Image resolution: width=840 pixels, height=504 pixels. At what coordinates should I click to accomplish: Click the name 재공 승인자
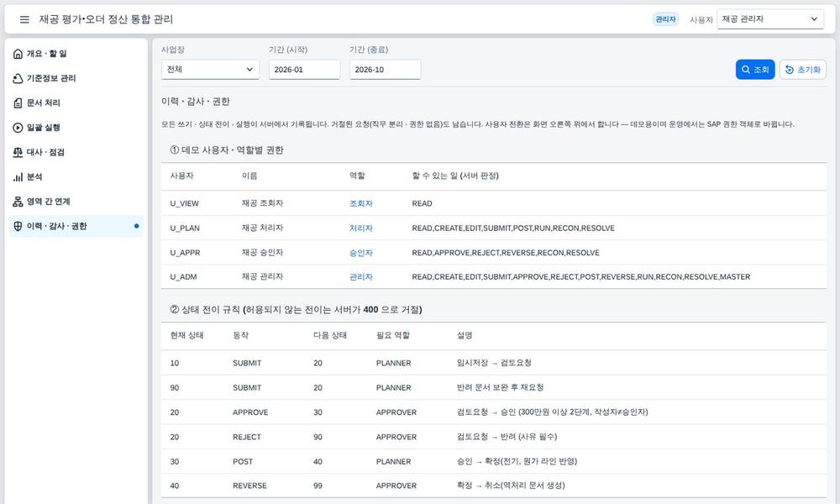tap(262, 252)
